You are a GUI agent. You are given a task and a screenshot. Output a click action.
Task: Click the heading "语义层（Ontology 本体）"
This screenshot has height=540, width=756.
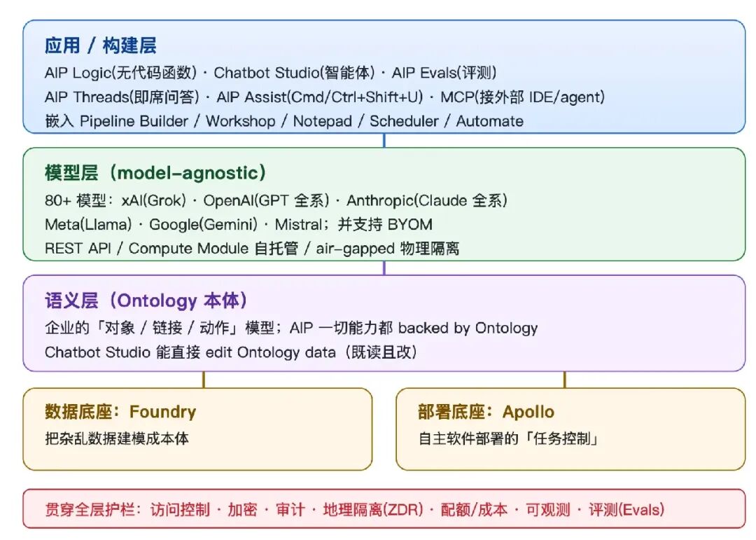146,300
